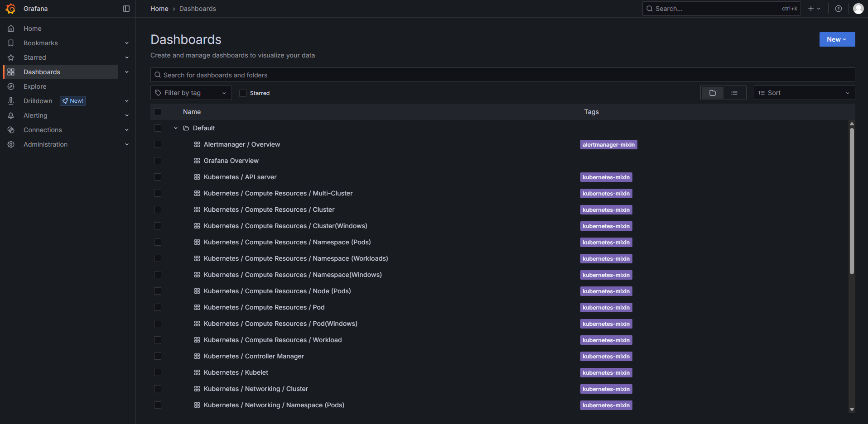Screen dimensions: 868x424
Task: Click the Dashboards grid icon in sidebar
Action: click(x=11, y=72)
